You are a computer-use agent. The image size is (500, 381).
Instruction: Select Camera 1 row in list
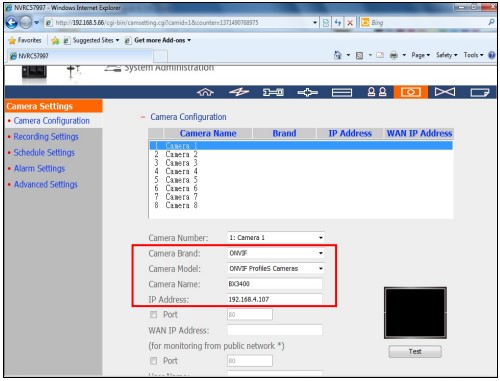(301, 146)
